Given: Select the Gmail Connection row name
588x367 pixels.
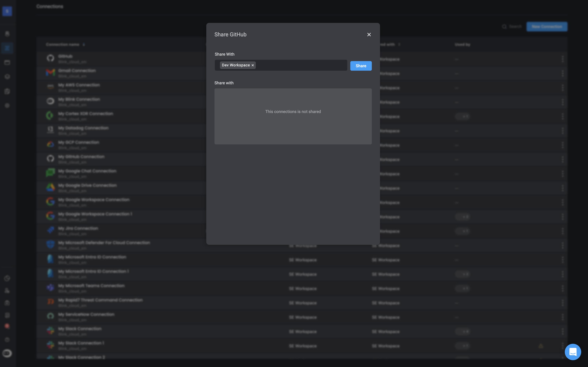Looking at the screenshot, I should tap(77, 71).
